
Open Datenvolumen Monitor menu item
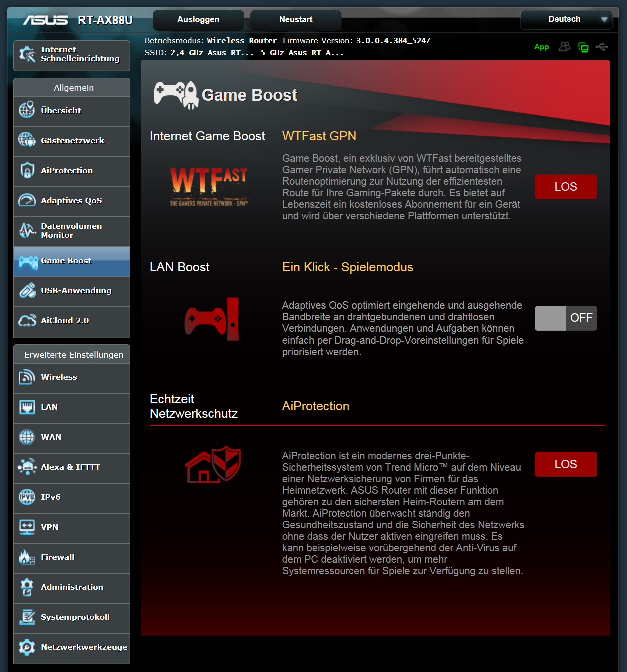pos(72,231)
